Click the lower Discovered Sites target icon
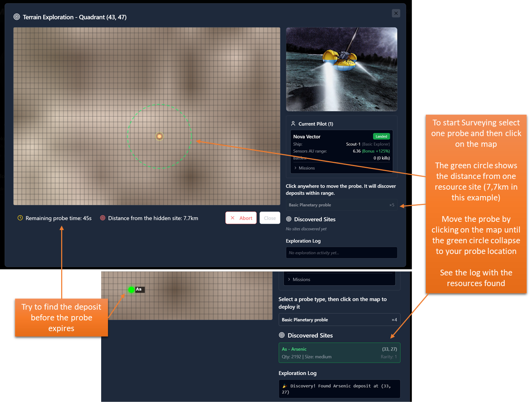The height and width of the screenshot is (402, 532). click(x=282, y=335)
